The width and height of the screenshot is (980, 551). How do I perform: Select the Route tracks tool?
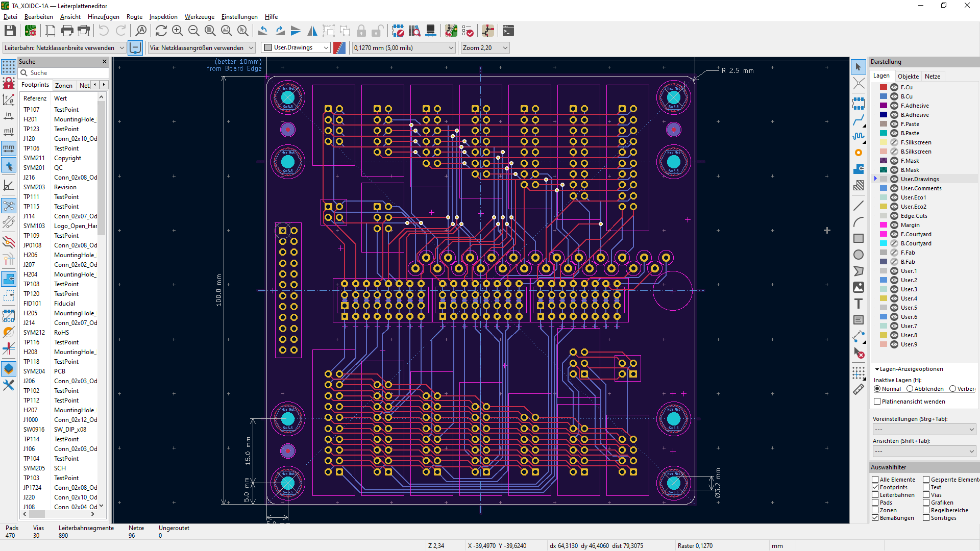[859, 120]
